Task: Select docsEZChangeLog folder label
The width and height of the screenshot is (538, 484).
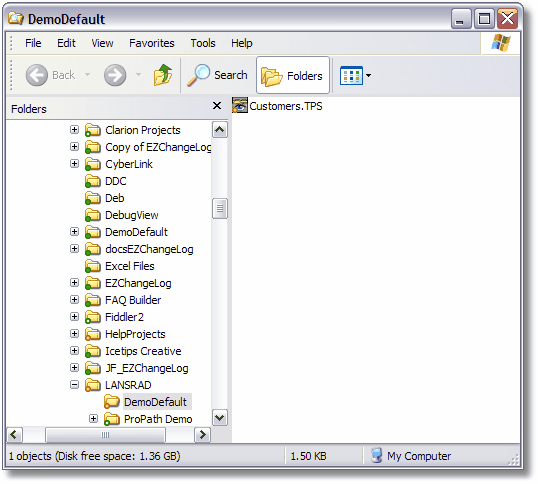Action: point(149,249)
